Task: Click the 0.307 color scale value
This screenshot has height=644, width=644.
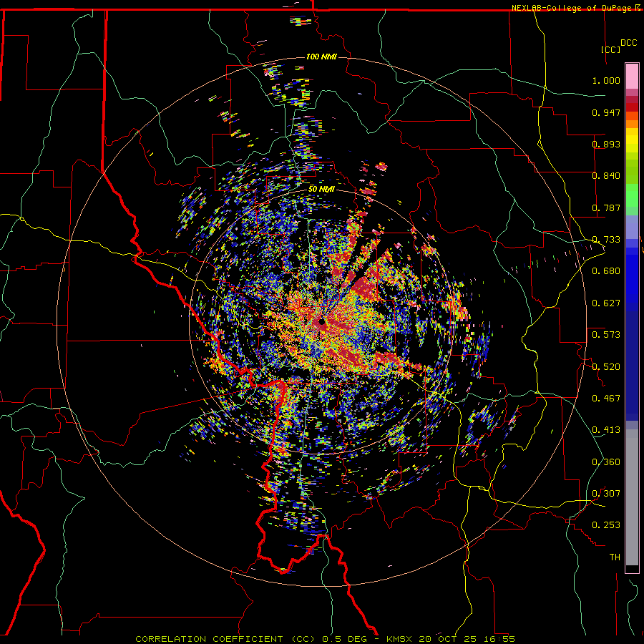Action: 606,493
